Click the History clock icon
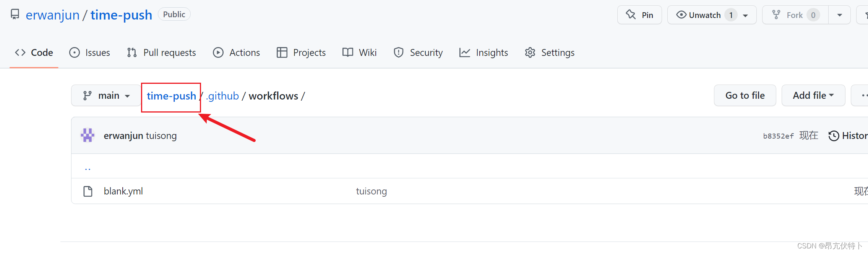868x253 pixels. (834, 136)
